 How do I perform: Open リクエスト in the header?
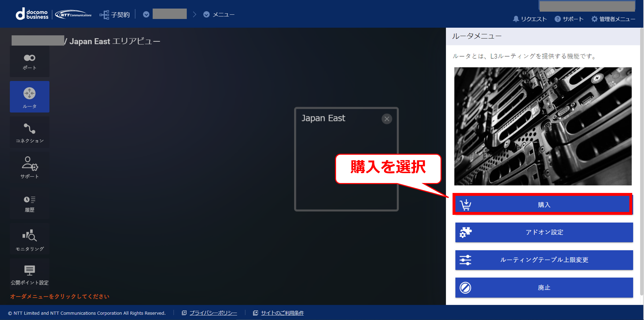530,19
